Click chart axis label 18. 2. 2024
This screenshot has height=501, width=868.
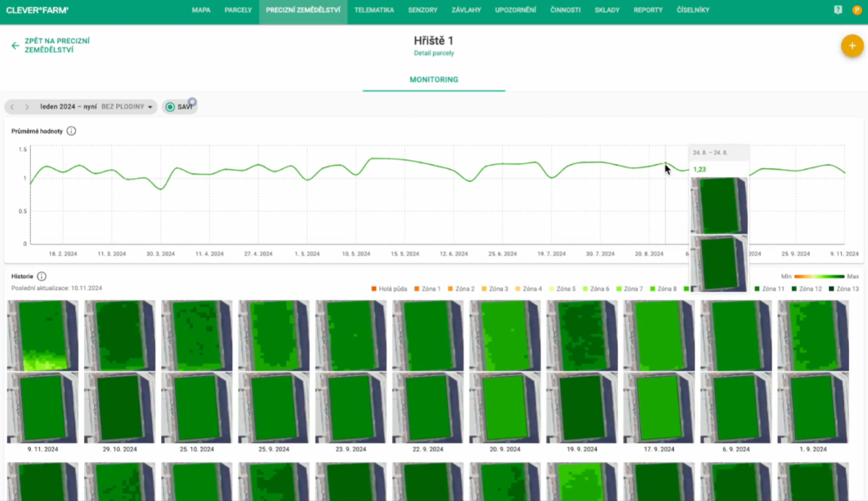click(63, 254)
